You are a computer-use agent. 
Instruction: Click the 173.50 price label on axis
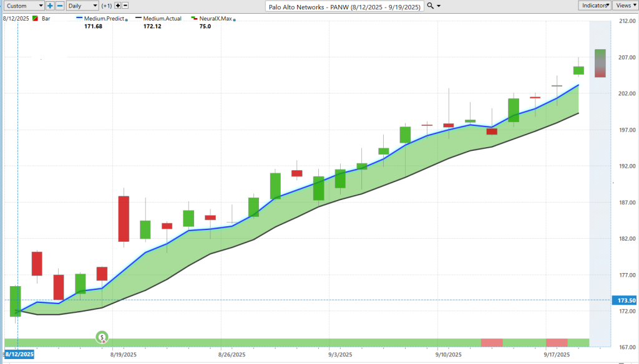click(626, 300)
